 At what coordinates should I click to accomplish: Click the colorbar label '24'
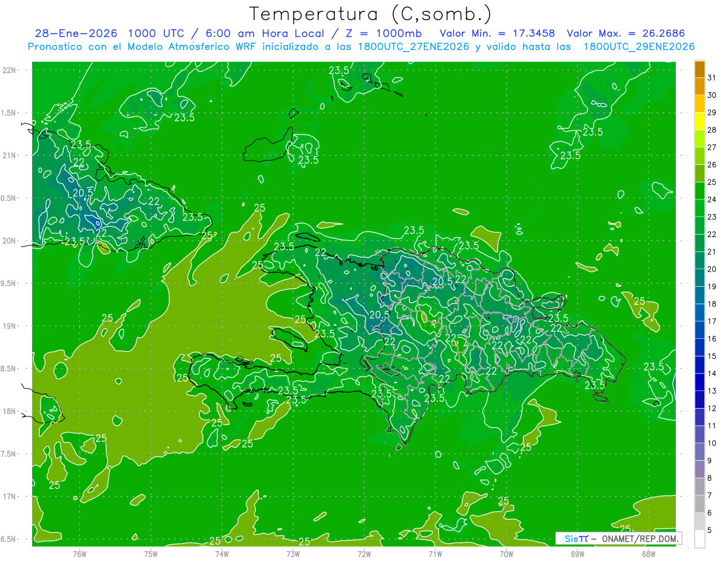click(x=712, y=199)
